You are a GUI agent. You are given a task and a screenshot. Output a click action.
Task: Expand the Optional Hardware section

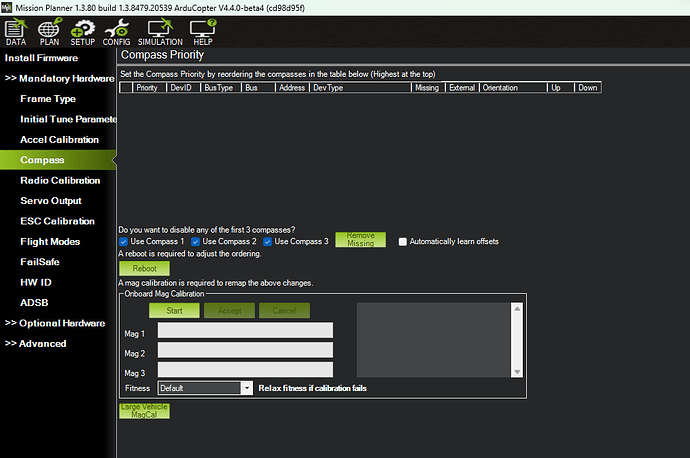click(x=55, y=323)
